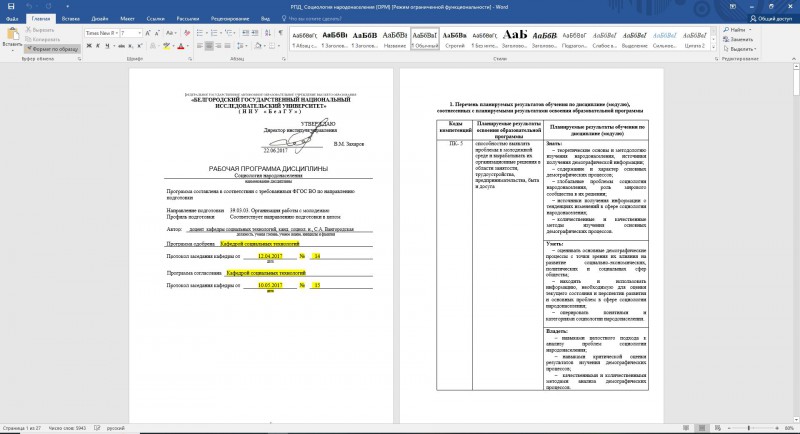Viewport: 800px width, 434px height.
Task: Click tell-me search box
Action: 311,19
